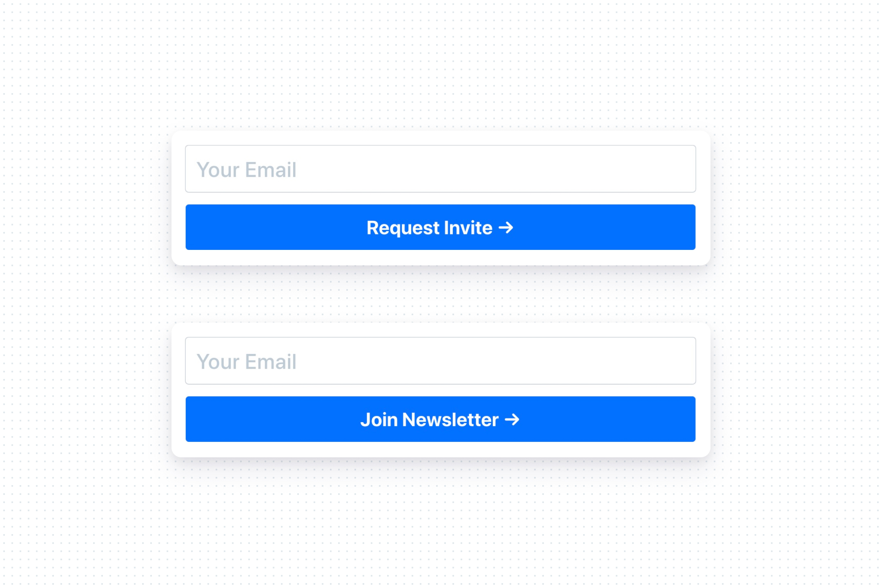The height and width of the screenshot is (588, 882).
Task: Click the 'Request Invite' text label
Action: 429,228
